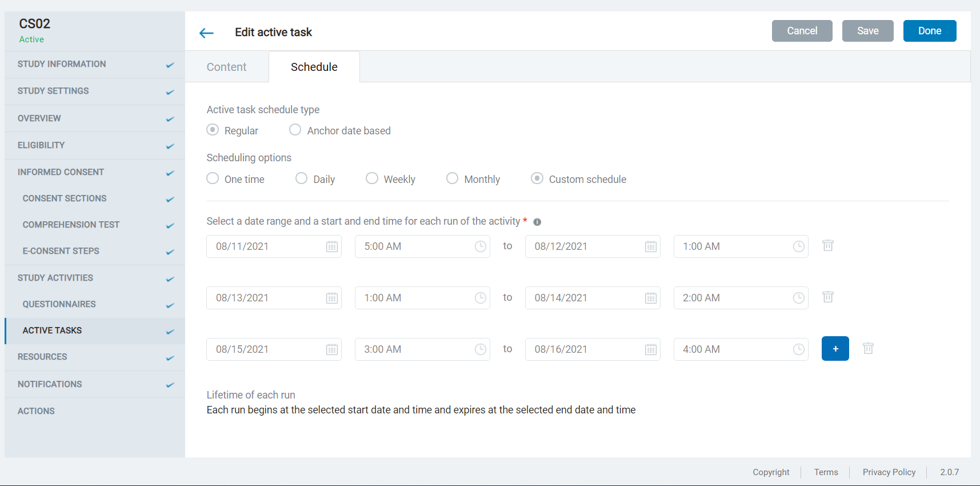The image size is (980, 486).
Task: Open Comprehension Test item
Action: [x=95, y=225]
